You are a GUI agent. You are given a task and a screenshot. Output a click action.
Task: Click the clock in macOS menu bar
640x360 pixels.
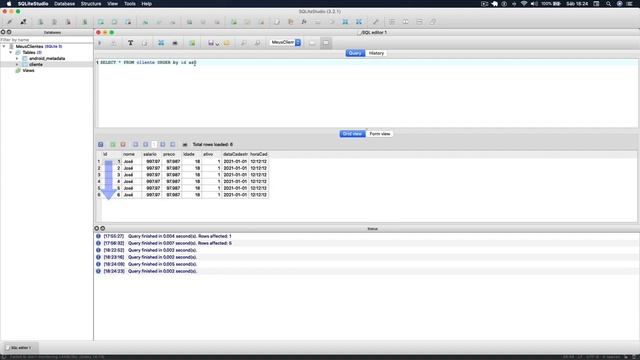pos(577,4)
